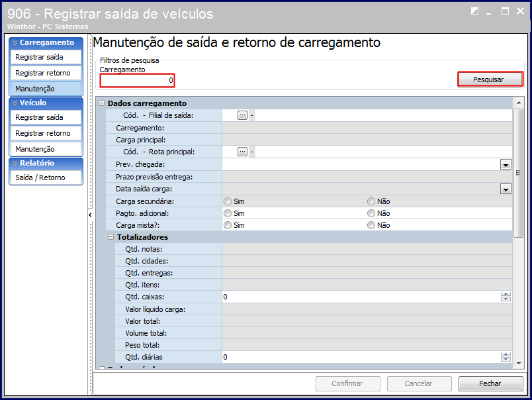Collapse Totalizadores section
This screenshot has height=400, width=532.
[x=111, y=236]
